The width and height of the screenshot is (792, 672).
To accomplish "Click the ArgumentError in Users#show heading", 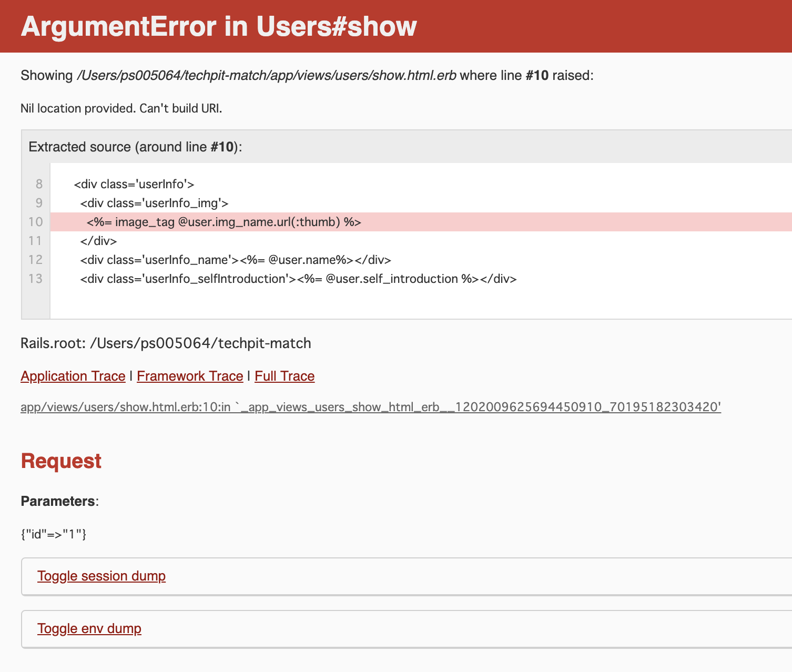I will [x=219, y=26].
